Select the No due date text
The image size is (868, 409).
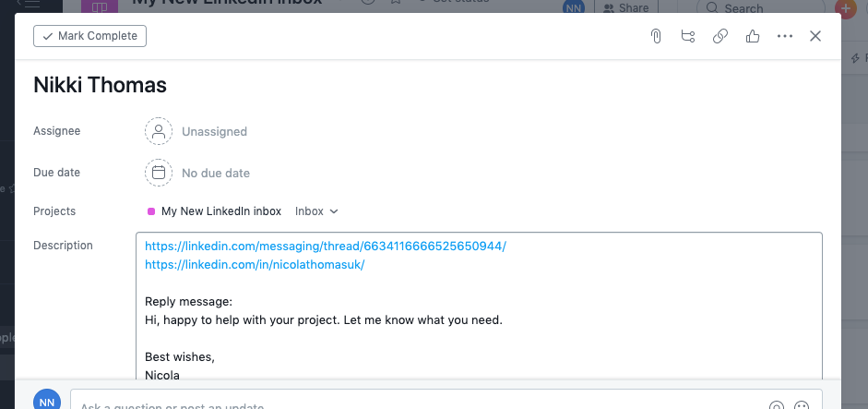216,174
